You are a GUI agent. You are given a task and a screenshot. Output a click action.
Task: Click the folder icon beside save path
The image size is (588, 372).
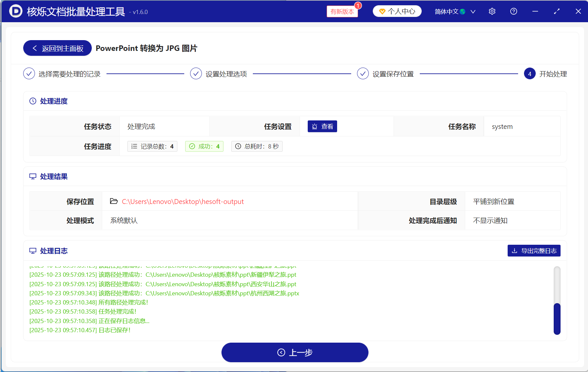pyautogui.click(x=114, y=201)
